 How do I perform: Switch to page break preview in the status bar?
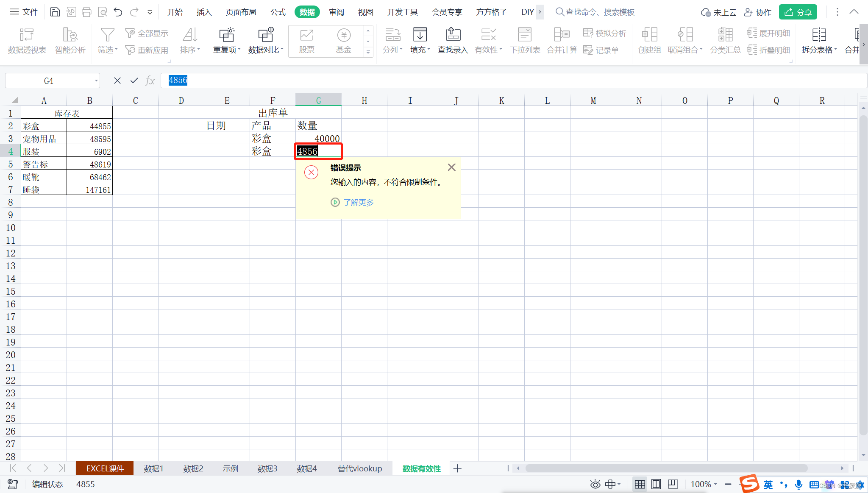673,484
